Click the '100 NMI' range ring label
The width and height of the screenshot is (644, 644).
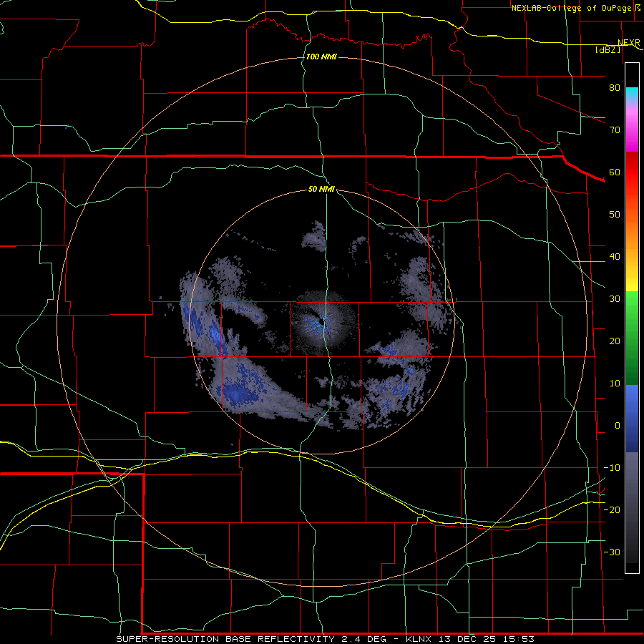[321, 57]
